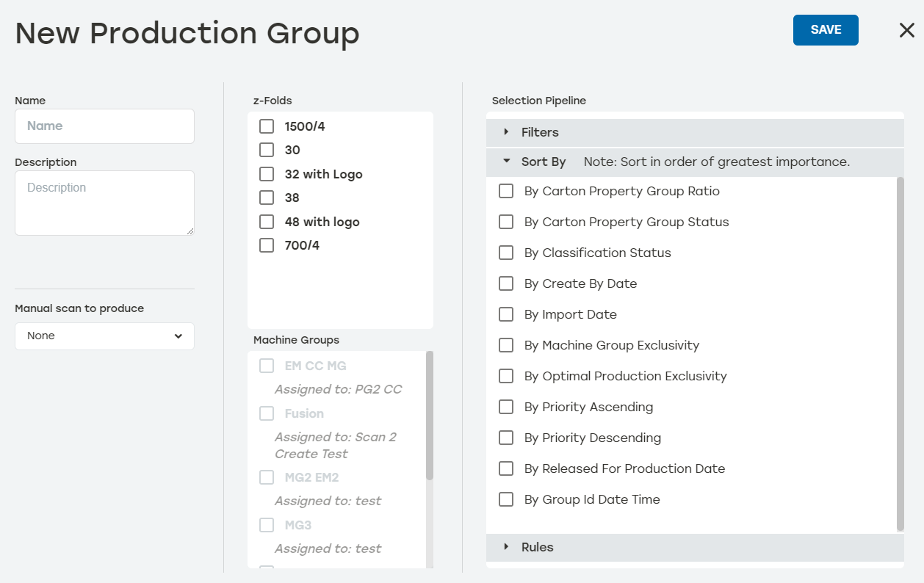Enable By Import Date sorting
924x583 pixels.
[505, 314]
